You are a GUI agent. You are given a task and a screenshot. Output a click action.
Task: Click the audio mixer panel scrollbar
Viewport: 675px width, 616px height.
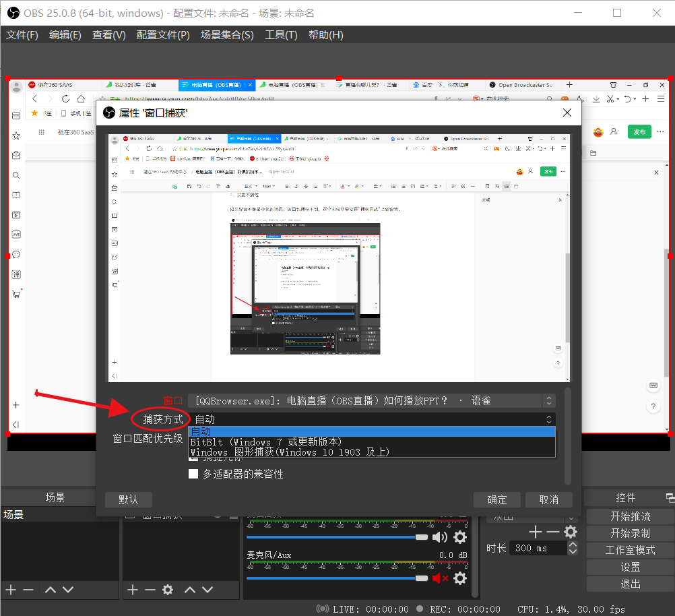(475, 558)
